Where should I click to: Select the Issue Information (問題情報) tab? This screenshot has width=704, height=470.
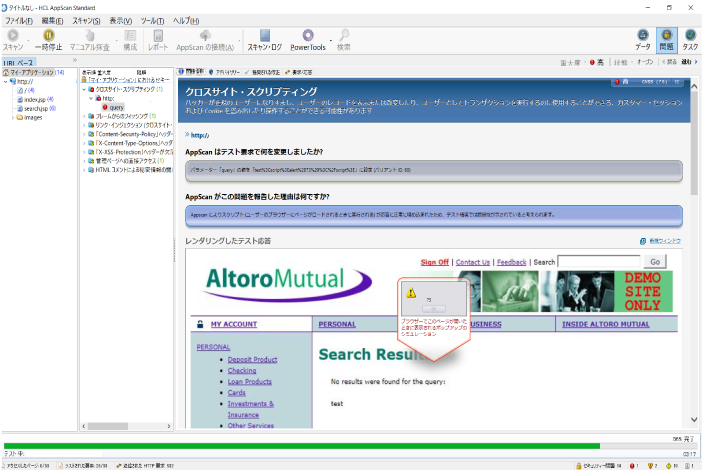pos(192,72)
